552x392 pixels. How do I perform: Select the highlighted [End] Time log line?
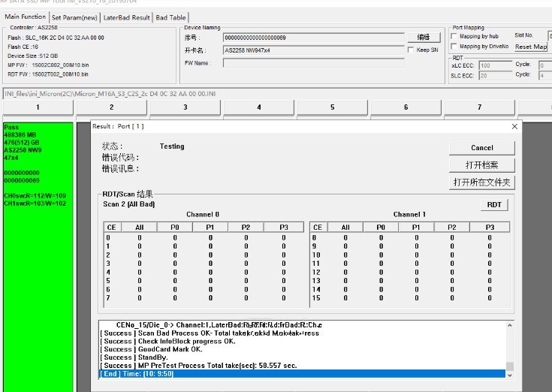(x=300, y=373)
